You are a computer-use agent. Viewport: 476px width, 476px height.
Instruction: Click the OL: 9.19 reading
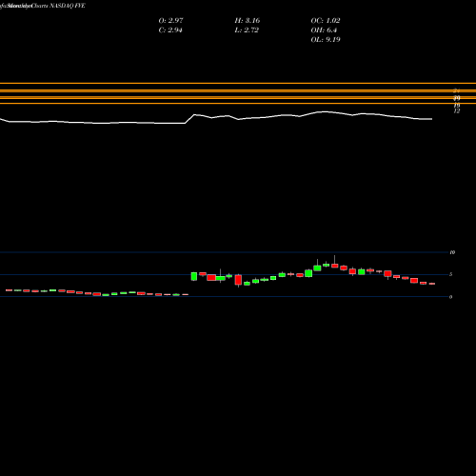[326, 39]
